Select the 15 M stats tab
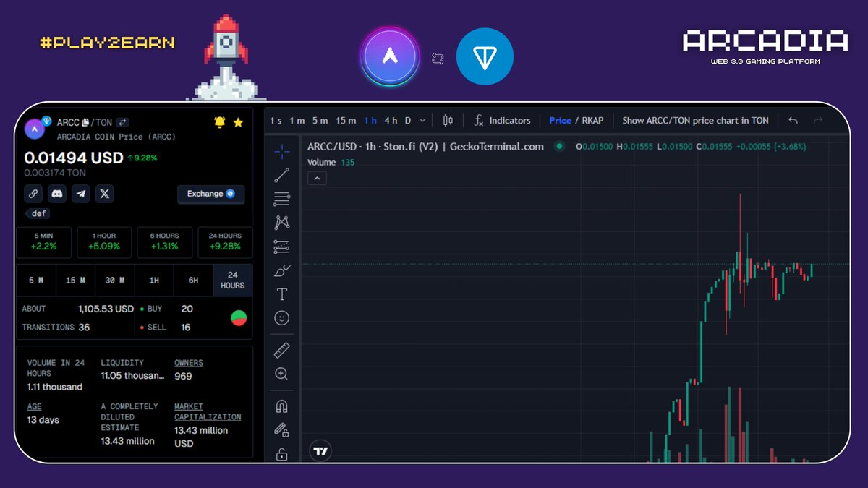This screenshot has width=868, height=488. [x=76, y=281]
